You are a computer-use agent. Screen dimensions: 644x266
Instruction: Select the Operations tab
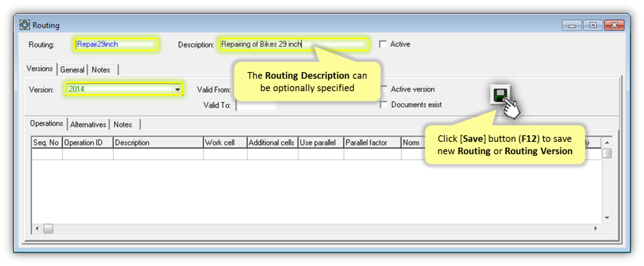47,124
